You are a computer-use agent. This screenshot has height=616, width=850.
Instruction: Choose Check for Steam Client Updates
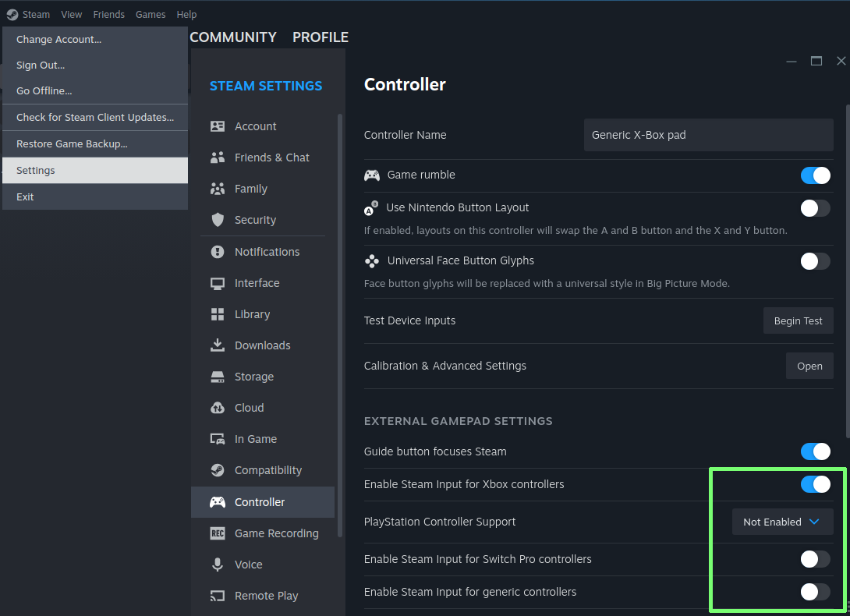click(95, 118)
